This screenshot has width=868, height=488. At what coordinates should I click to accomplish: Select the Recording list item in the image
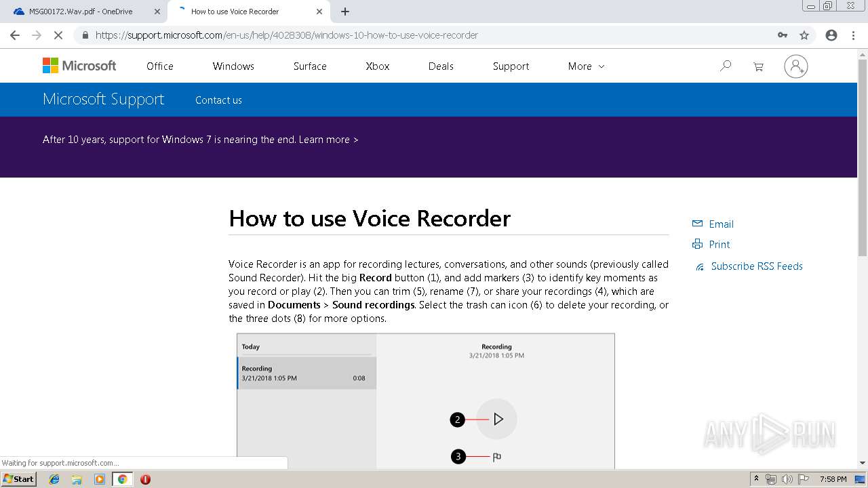click(307, 373)
